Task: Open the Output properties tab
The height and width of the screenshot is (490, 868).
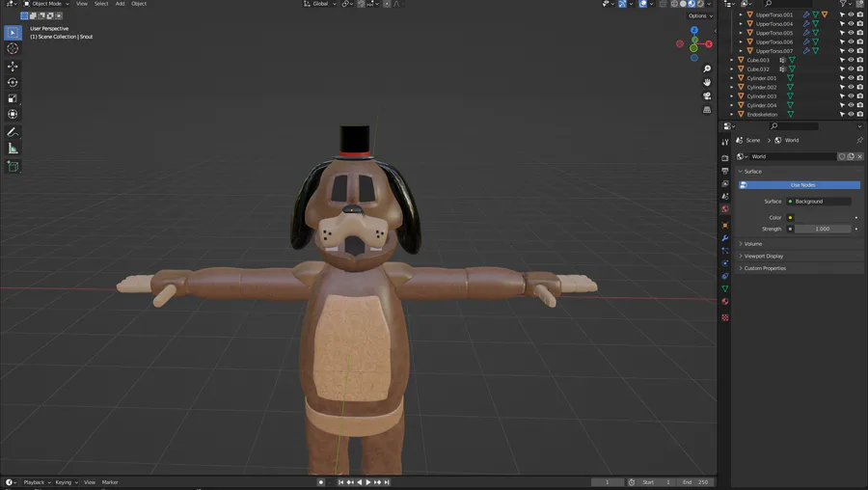Action: (725, 171)
